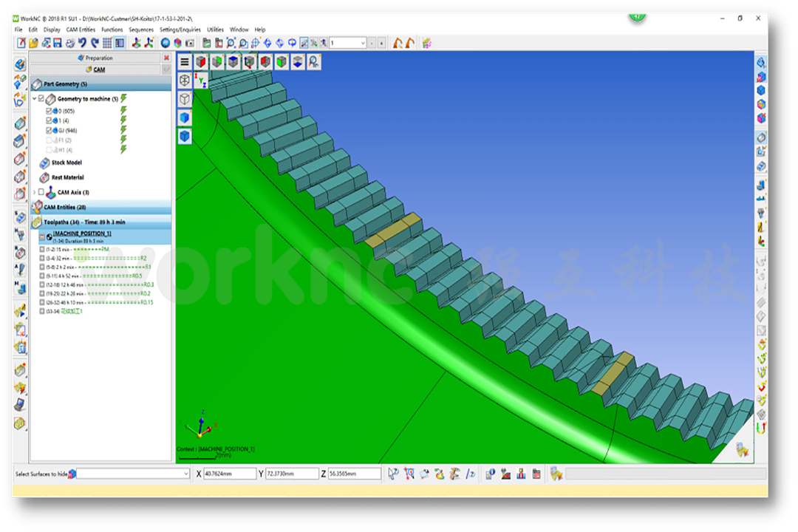Toggle the Geometry to machine checkbox

(41, 99)
